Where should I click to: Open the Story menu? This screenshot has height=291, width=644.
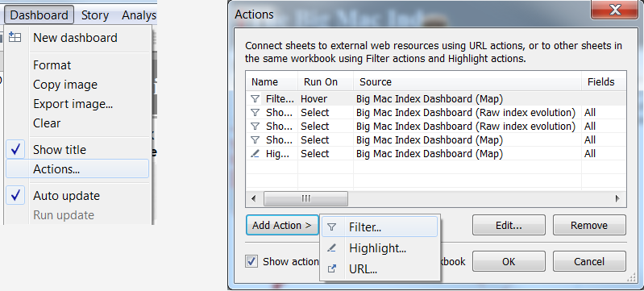(95, 15)
